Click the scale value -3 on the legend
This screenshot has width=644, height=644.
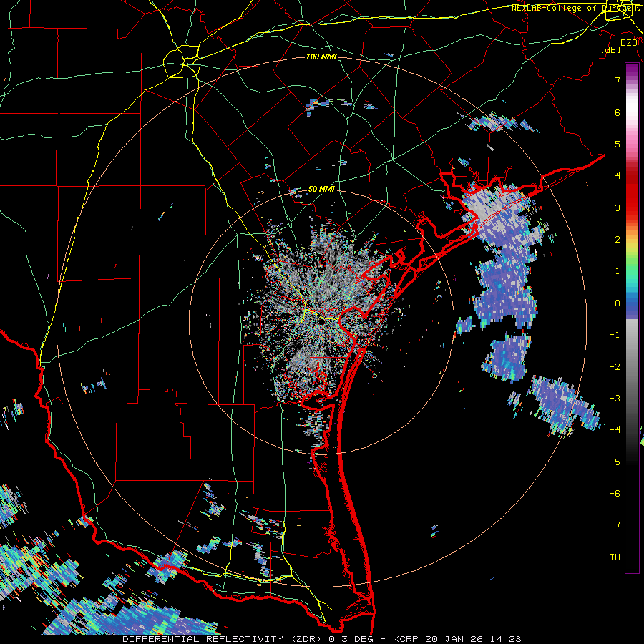coord(615,399)
